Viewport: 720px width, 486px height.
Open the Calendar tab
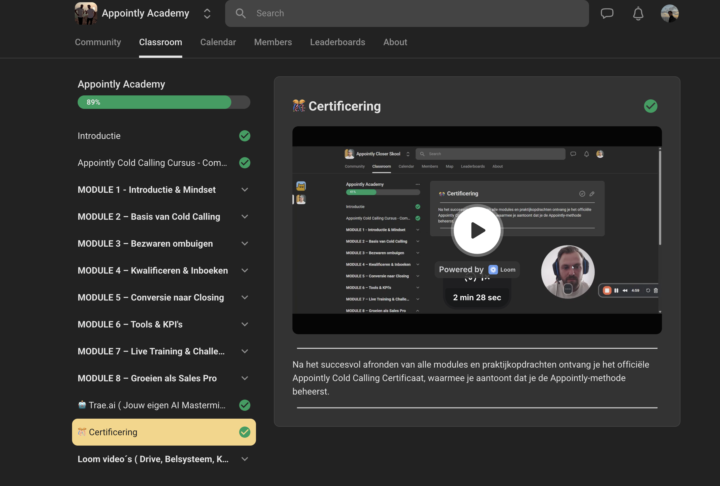coord(218,42)
